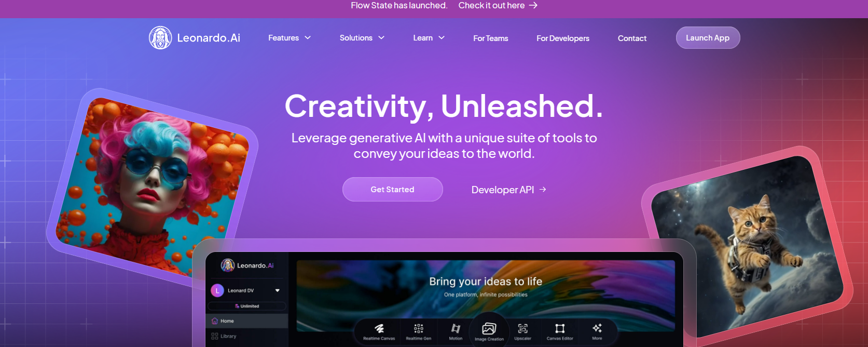Open the Canvas Editor icon
Screen dimensions: 868x347
pyautogui.click(x=560, y=328)
